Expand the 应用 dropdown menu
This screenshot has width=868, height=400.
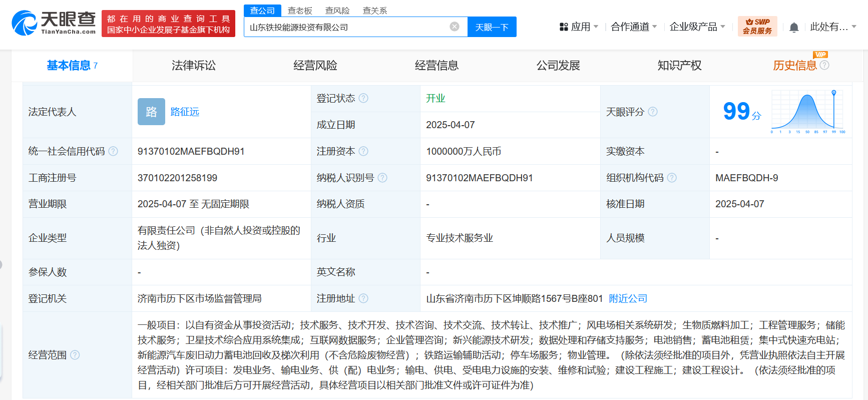tap(579, 27)
